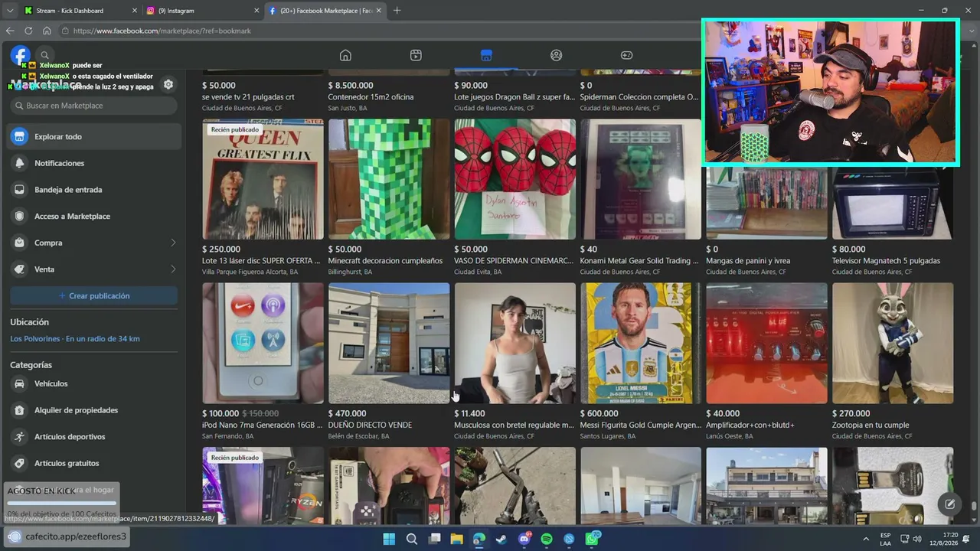This screenshot has width=980, height=551.
Task: Click "Musculosa con bretel regulable" title
Action: coord(514,425)
